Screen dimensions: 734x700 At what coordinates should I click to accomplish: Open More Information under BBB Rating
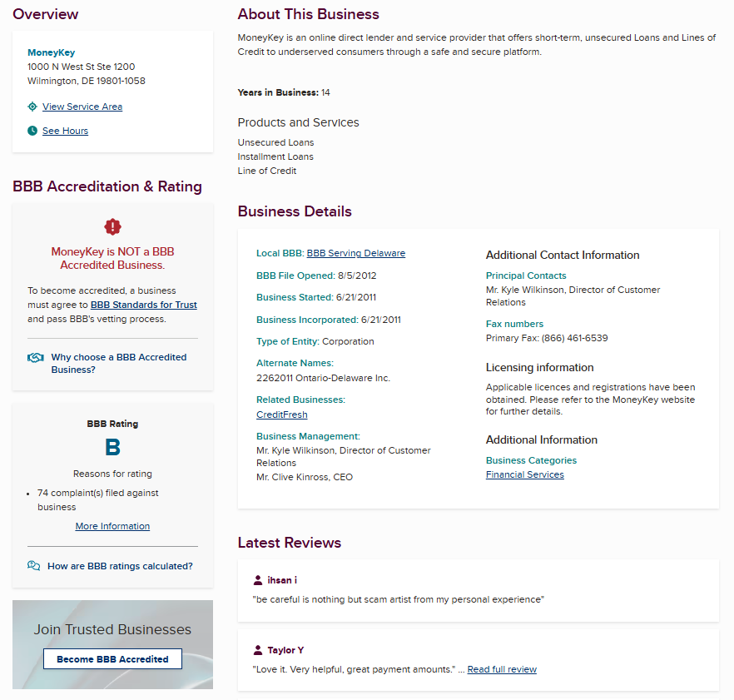click(x=113, y=526)
